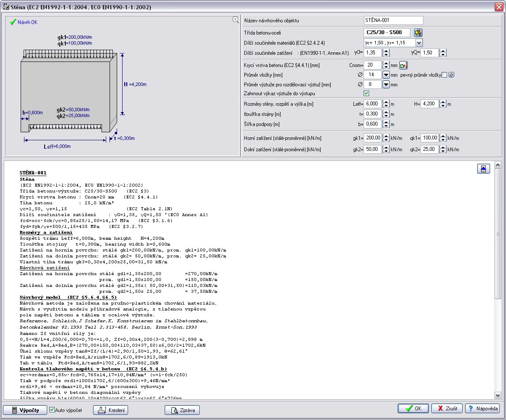Click the red X icon on Zrušit

[440, 409]
